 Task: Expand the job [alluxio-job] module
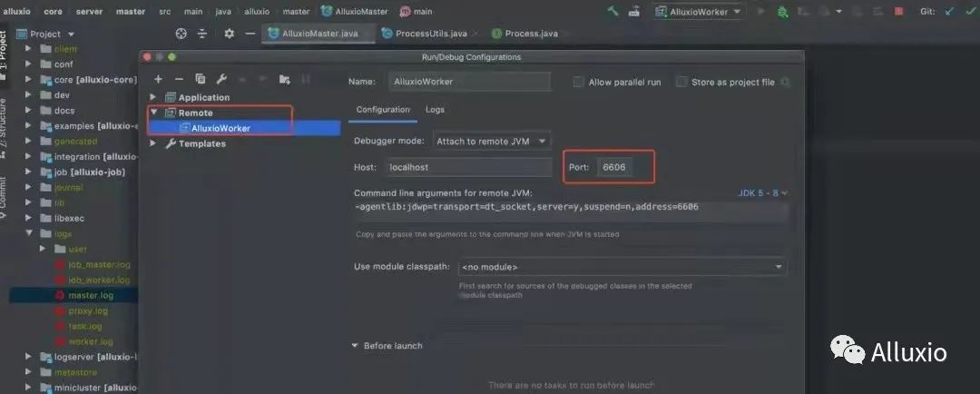29,172
